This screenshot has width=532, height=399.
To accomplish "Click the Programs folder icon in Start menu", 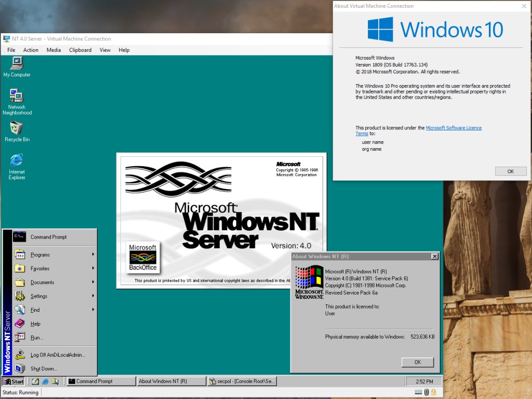I will tap(20, 255).
